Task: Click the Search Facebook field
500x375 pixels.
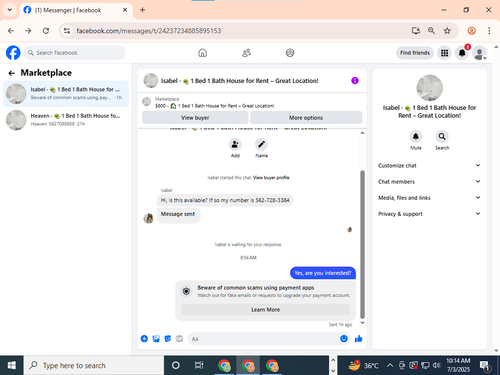Action: pyautogui.click(x=75, y=53)
